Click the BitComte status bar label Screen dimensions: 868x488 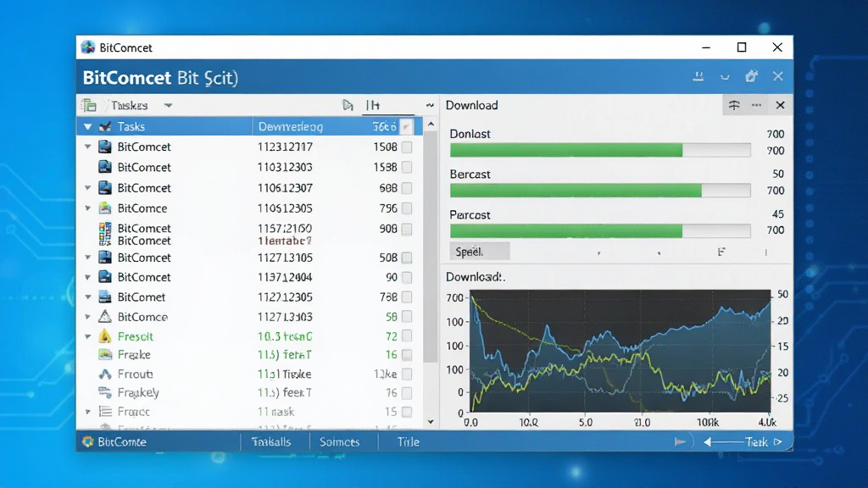[x=122, y=441]
